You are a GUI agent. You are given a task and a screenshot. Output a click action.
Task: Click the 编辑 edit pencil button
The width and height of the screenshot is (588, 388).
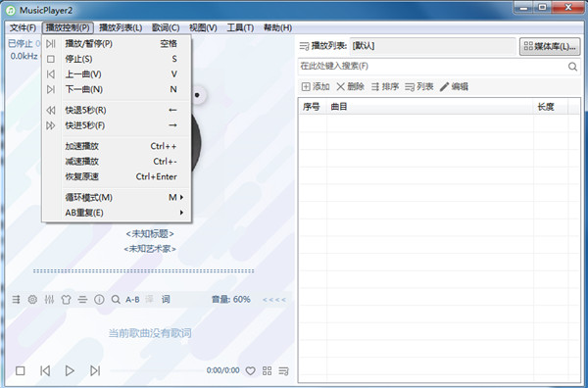tap(454, 87)
